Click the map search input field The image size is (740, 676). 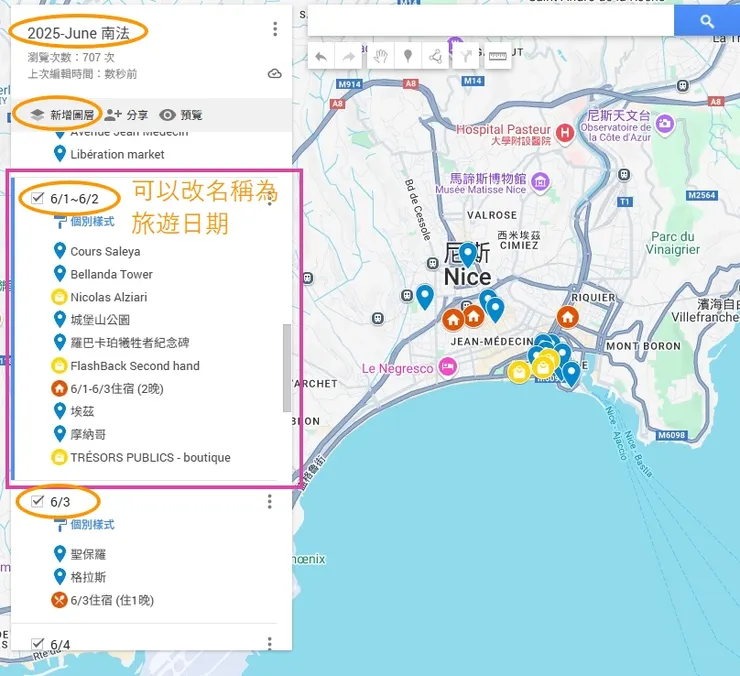click(x=491, y=21)
